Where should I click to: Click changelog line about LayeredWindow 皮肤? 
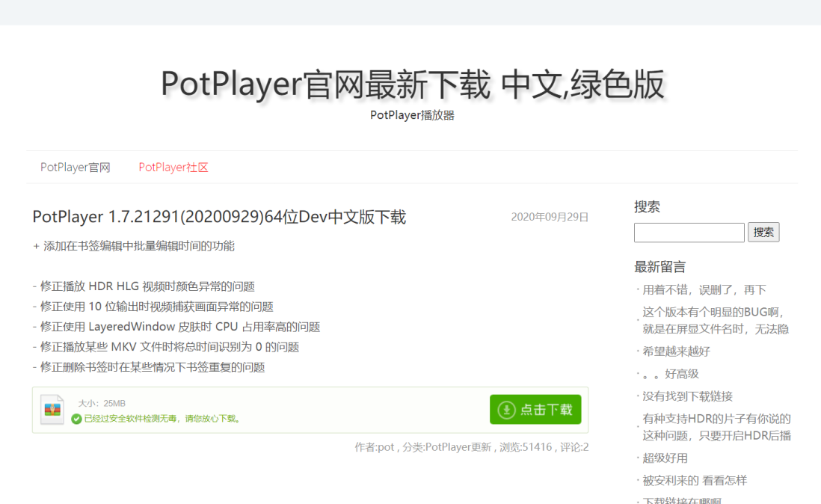[176, 327]
